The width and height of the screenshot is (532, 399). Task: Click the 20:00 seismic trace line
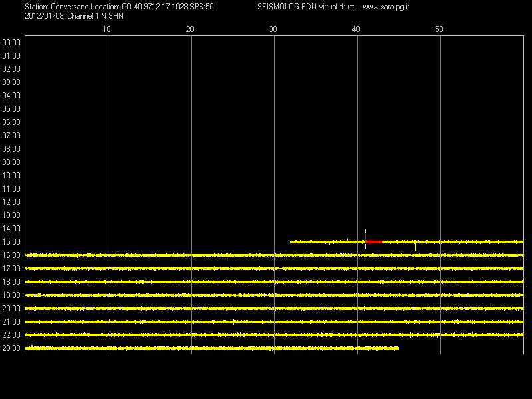[x=274, y=309]
